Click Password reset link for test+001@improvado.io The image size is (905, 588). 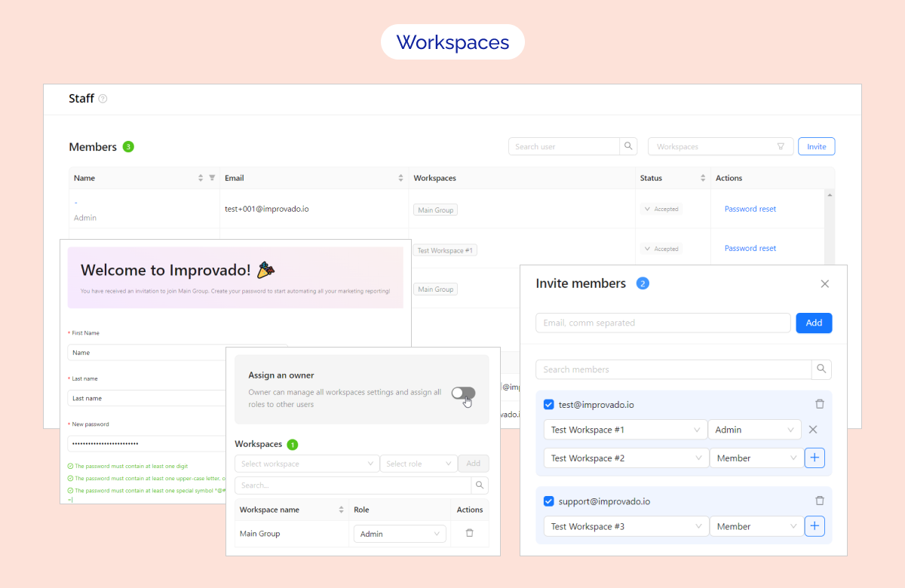tap(750, 209)
